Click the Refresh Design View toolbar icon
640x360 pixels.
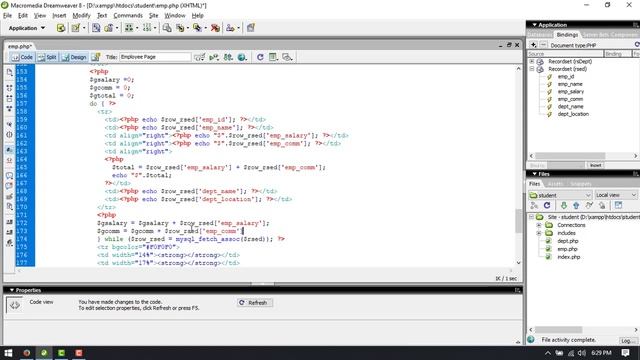coord(260,57)
